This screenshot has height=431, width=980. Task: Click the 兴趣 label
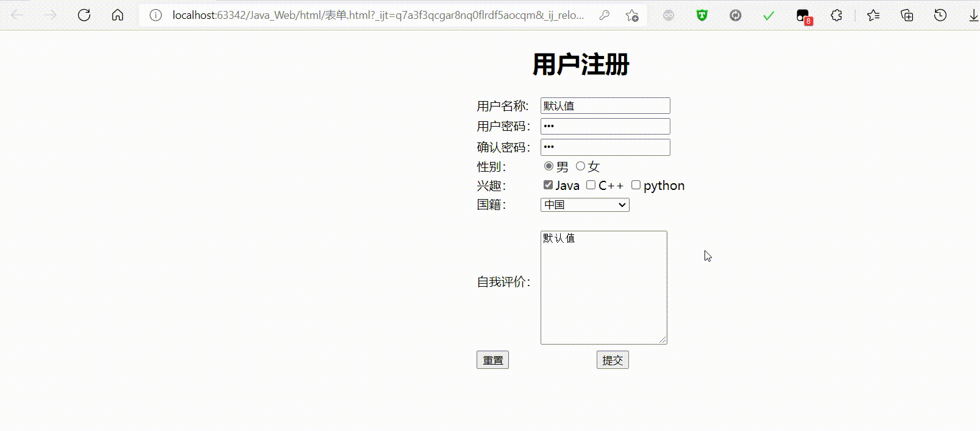491,186
